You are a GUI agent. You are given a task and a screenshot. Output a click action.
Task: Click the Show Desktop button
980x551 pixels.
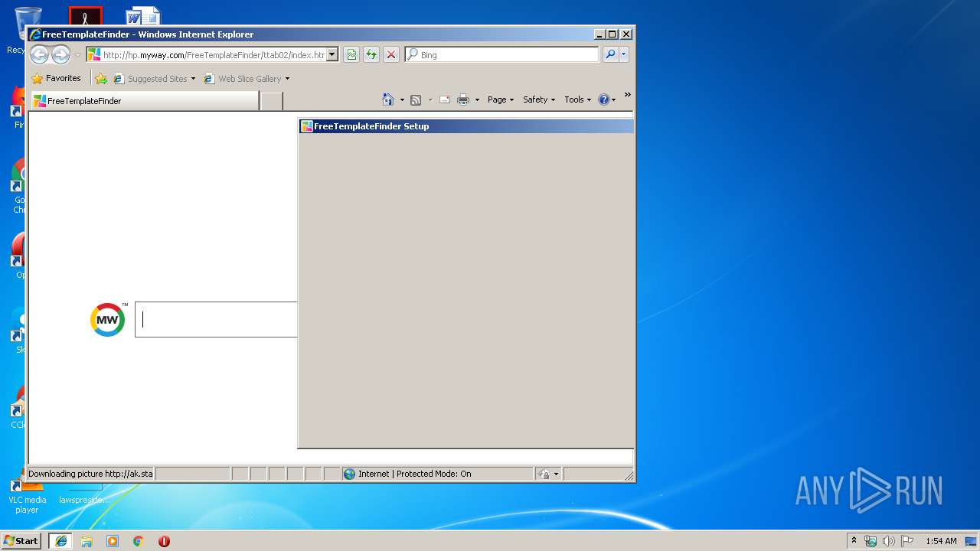tap(971, 541)
